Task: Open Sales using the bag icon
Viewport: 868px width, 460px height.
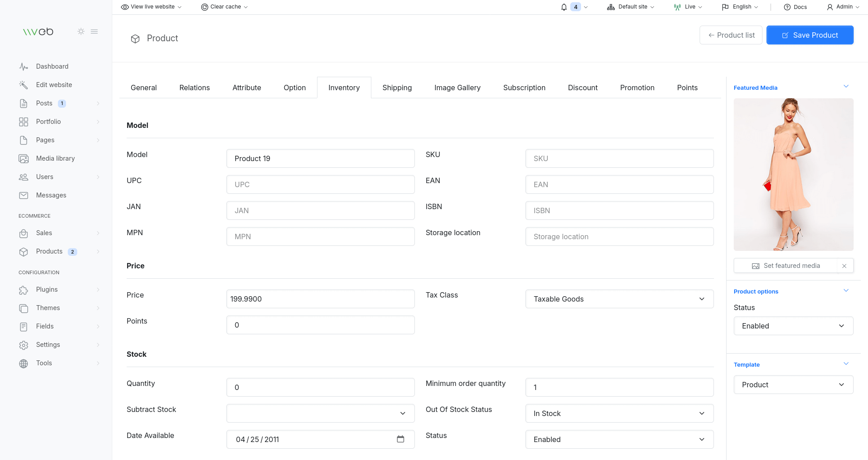Action: coord(23,232)
